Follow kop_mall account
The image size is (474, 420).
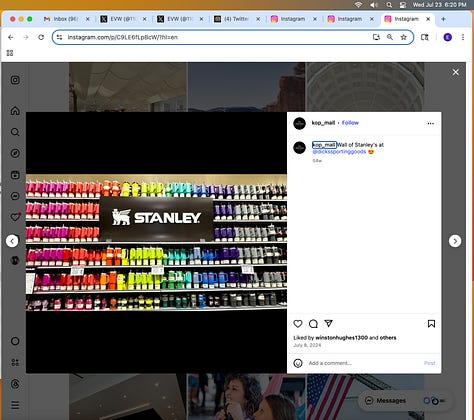[350, 123]
